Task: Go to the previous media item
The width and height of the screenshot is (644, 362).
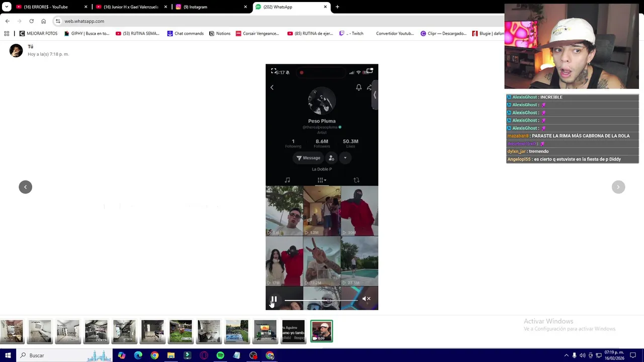Action: point(25,187)
